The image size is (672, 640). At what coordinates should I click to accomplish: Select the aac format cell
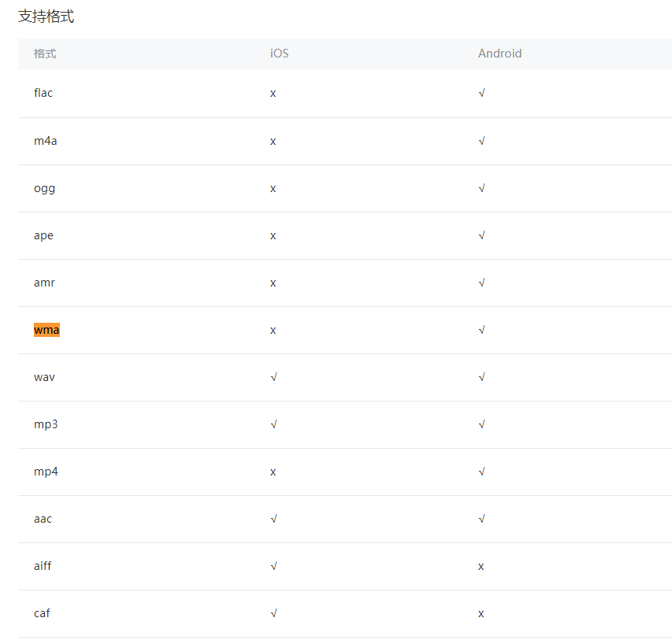pos(43,520)
